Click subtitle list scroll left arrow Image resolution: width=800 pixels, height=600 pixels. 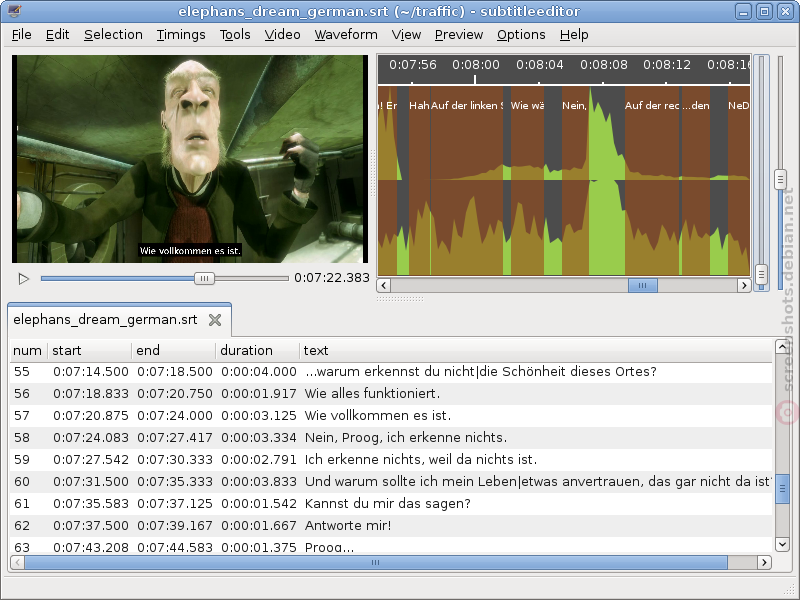(17, 562)
